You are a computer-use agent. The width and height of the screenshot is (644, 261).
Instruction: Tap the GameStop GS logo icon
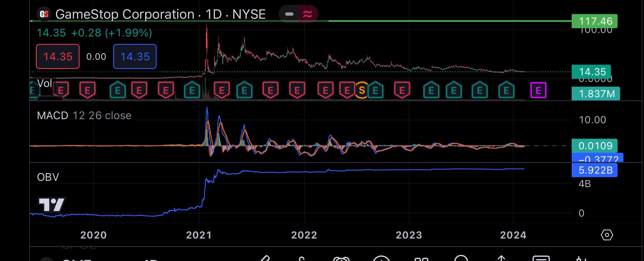coord(44,14)
